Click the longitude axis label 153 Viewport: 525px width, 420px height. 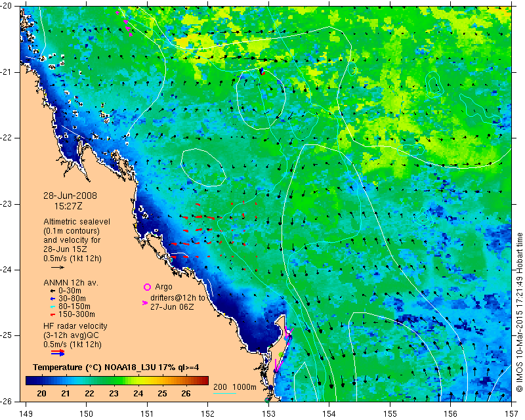pyautogui.click(x=268, y=413)
